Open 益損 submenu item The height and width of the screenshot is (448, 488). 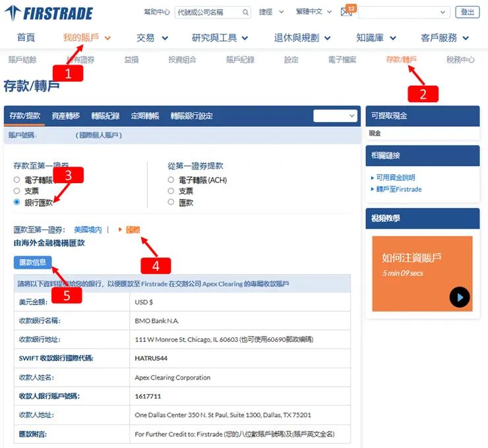131,60
